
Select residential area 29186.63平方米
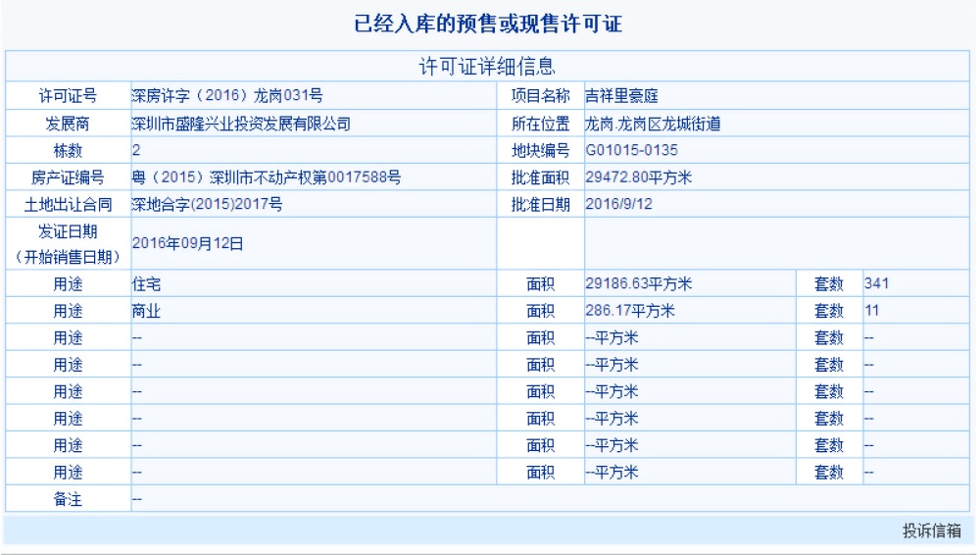coord(638,284)
